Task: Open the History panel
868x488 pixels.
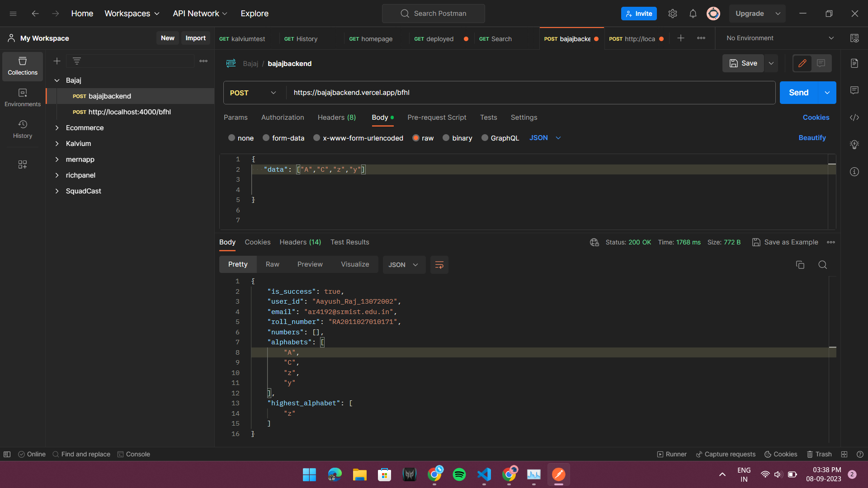Action: [22, 129]
